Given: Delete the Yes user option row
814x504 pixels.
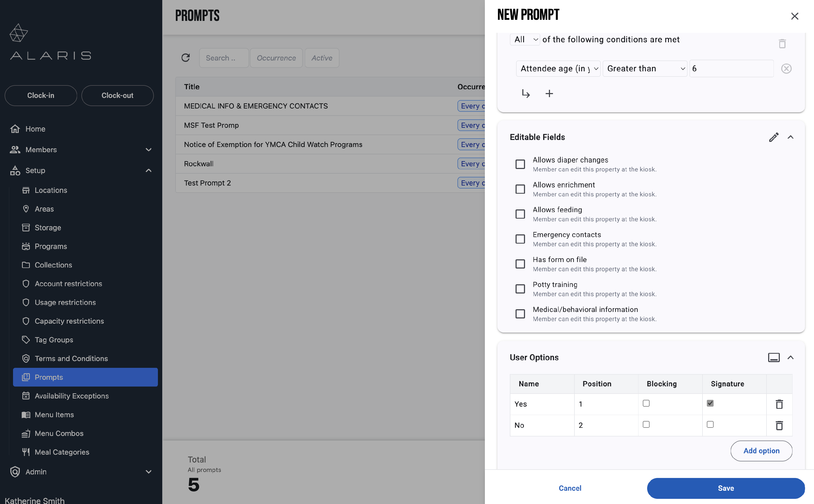Looking at the screenshot, I should click(x=779, y=404).
